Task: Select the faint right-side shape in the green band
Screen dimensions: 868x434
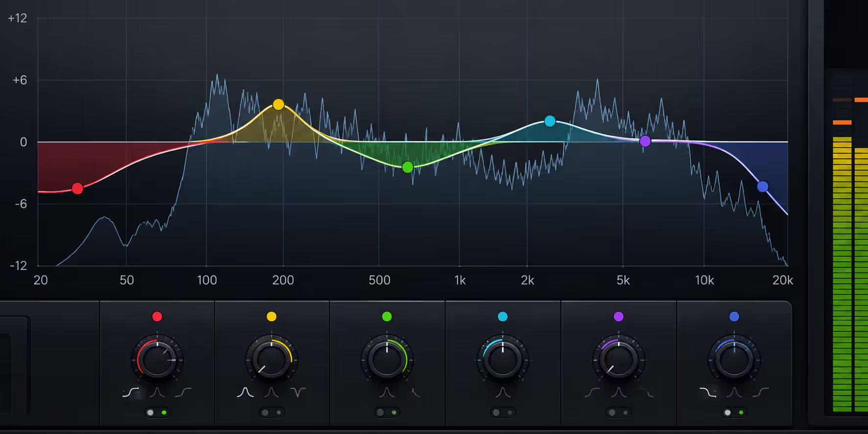Action: coord(415,392)
